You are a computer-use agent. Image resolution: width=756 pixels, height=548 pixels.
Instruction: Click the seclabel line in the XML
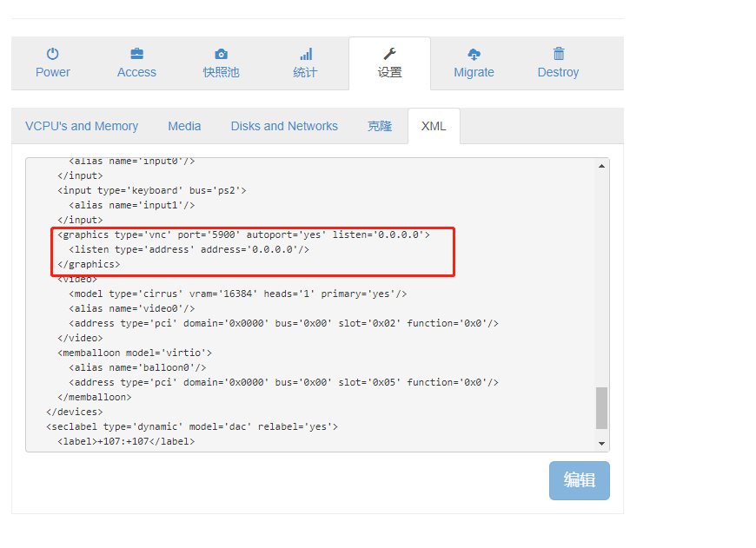[x=193, y=426]
